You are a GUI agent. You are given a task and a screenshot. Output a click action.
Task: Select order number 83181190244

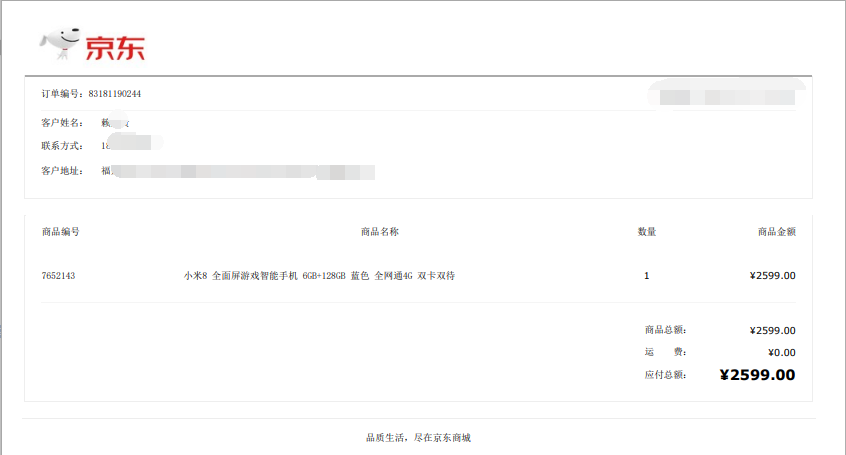click(x=114, y=94)
